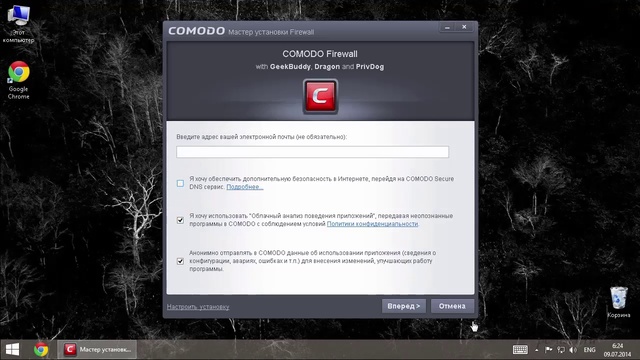Screen dimensions: 640x360
Task: Open the 'Настроить установку' link
Action: 198,307
